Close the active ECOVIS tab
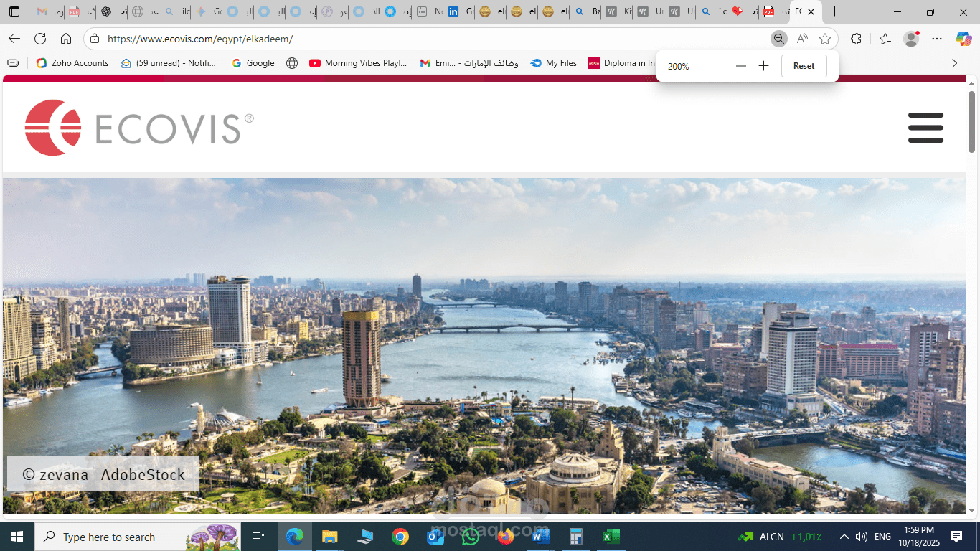980x551 pixels. pyautogui.click(x=811, y=11)
